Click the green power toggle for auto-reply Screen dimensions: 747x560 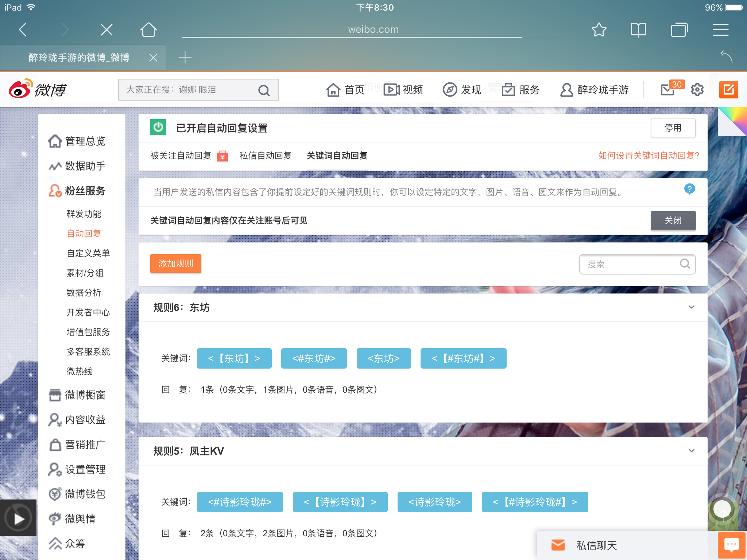point(158,128)
